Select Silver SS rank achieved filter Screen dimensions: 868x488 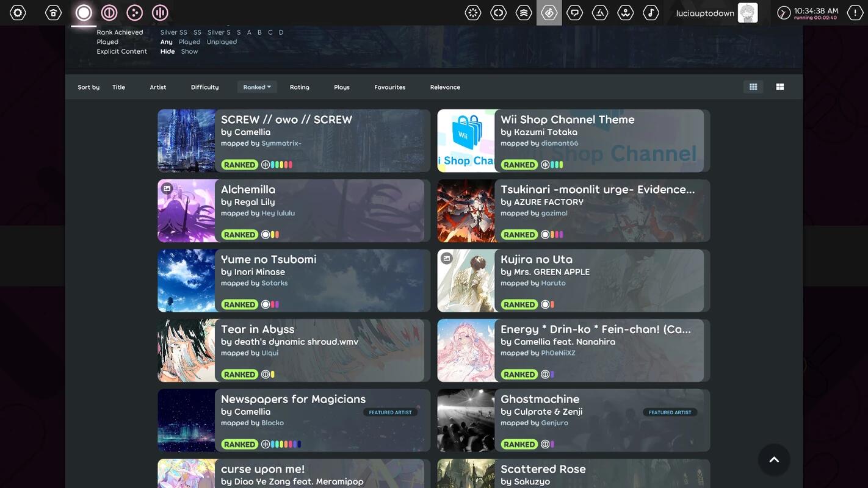pyautogui.click(x=173, y=32)
